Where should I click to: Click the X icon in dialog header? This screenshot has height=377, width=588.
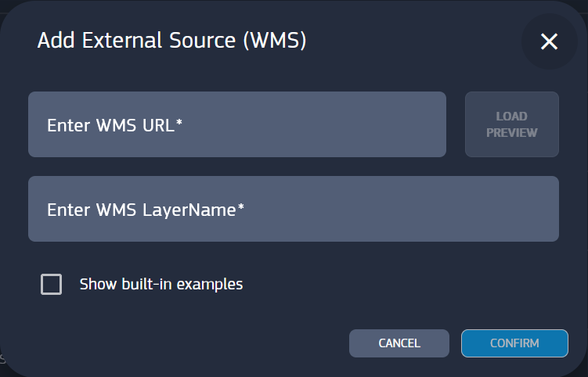tap(549, 41)
